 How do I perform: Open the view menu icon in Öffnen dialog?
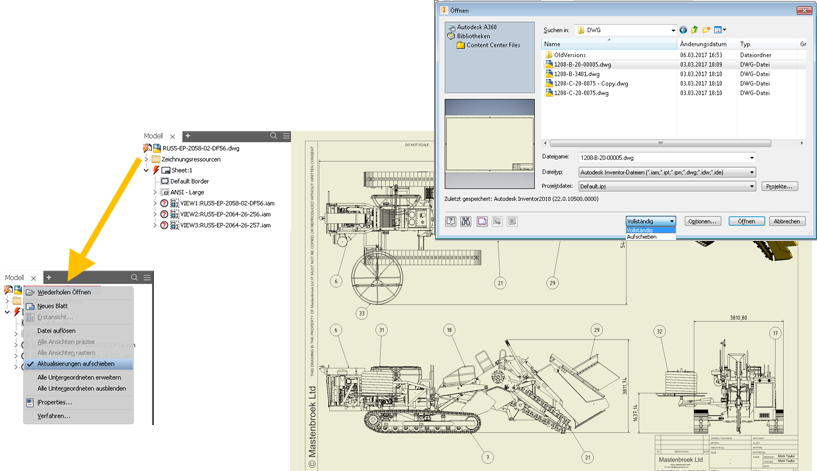(720, 30)
